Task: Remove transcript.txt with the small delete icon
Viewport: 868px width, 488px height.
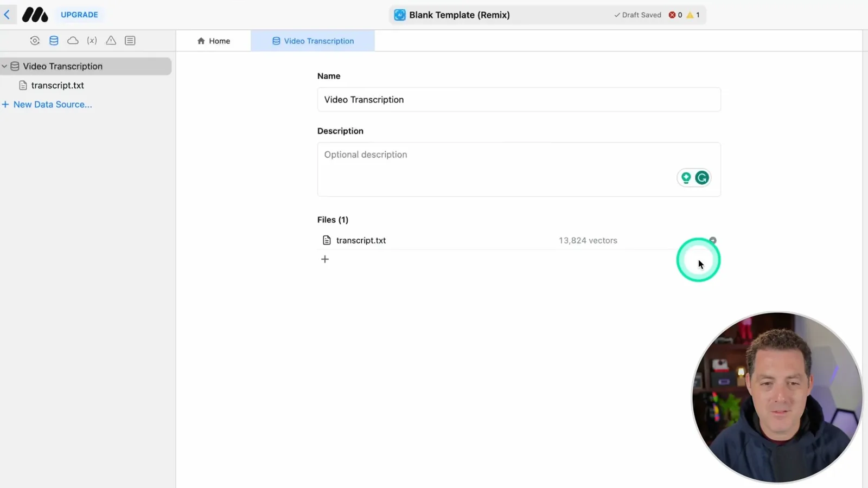Action: tap(713, 240)
